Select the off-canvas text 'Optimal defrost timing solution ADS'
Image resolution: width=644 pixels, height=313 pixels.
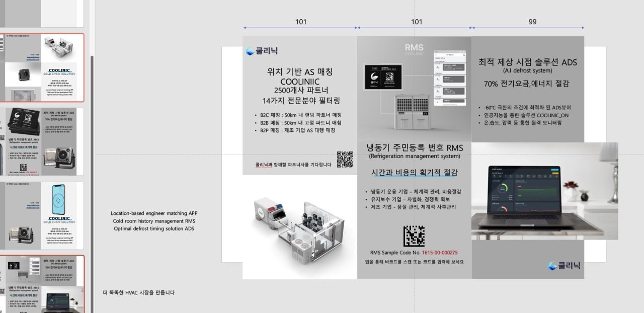coord(154,228)
